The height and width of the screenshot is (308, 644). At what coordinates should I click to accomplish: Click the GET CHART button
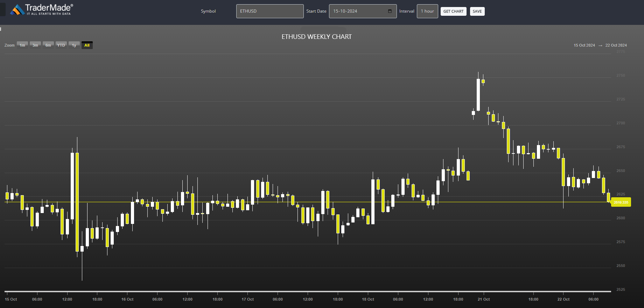coord(453,11)
